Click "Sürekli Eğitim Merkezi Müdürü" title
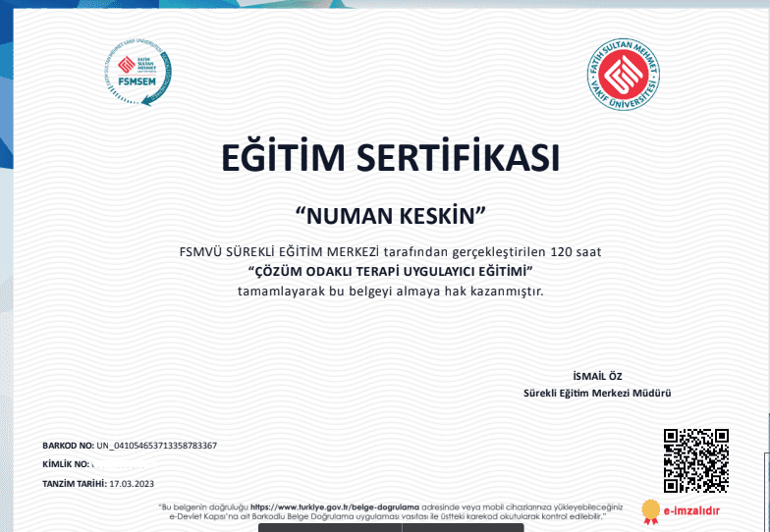This screenshot has height=532, width=770. (597, 394)
